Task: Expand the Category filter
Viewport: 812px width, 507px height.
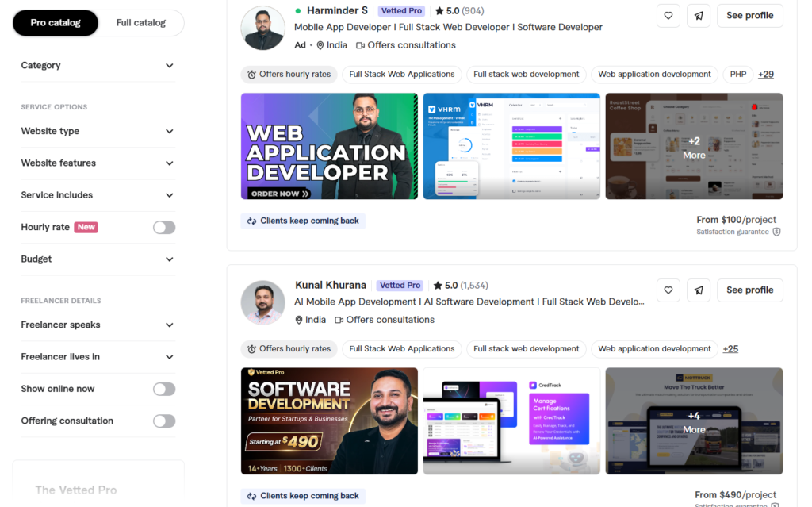Action: [x=98, y=65]
